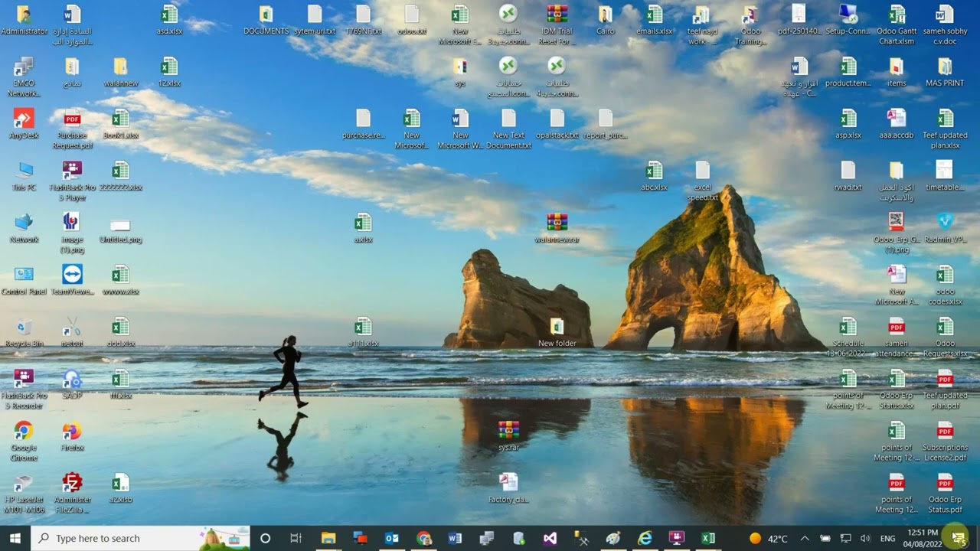Select the New folder icon
This screenshot has width=980, height=551.
point(557,332)
